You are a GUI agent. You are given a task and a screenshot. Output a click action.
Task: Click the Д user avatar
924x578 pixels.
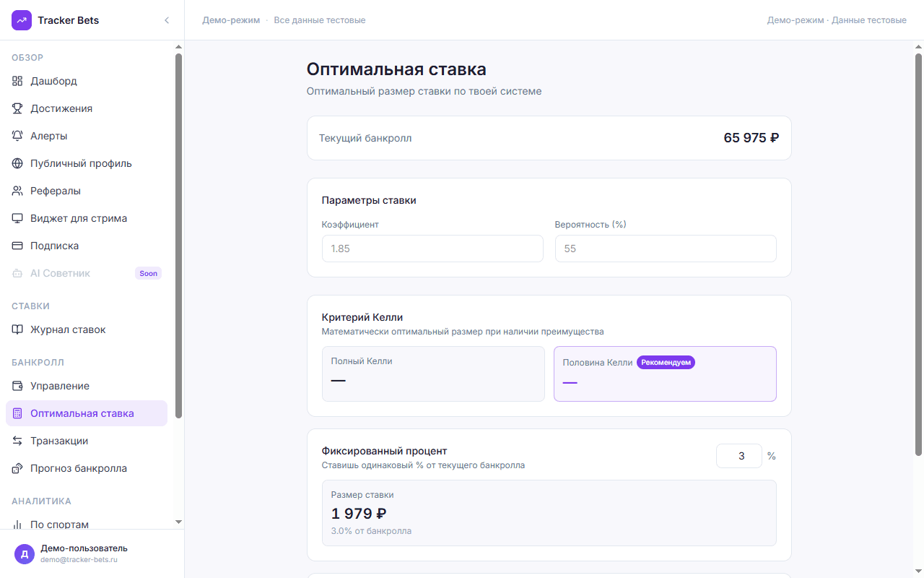pos(25,554)
